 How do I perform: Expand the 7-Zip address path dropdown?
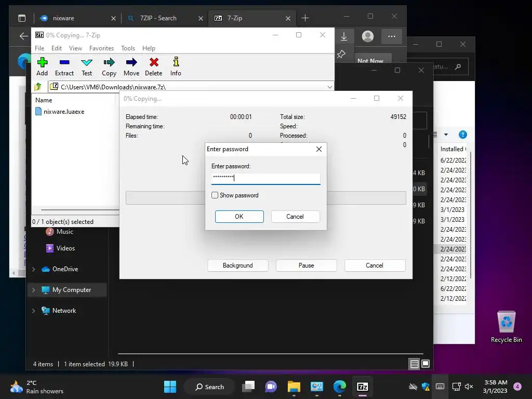(x=329, y=87)
